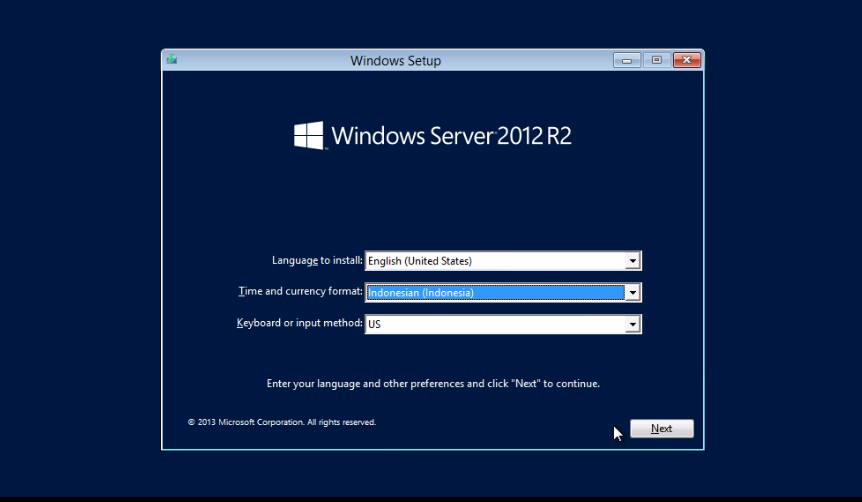
Task: Expand the Time and currency format arrow
Action: click(x=633, y=293)
